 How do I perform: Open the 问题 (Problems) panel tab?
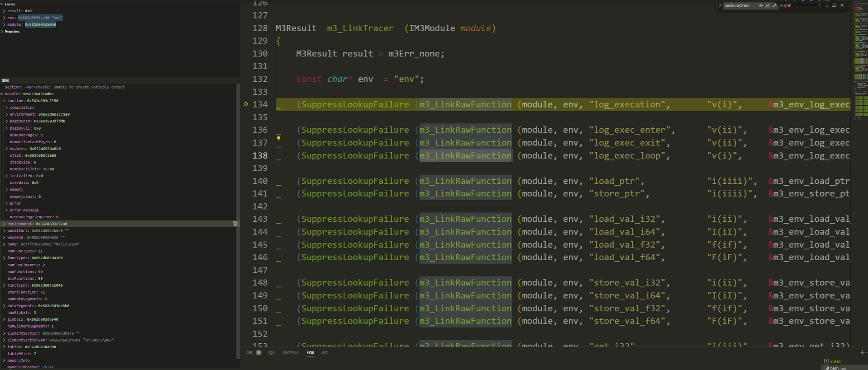pyautogui.click(x=250, y=352)
